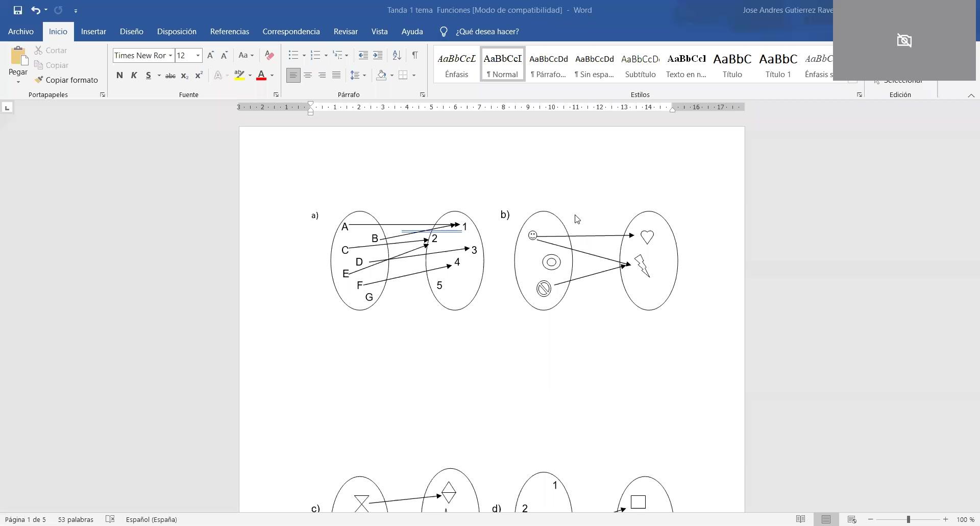Switch to the Referencias tab
This screenshot has height=526, width=980.
tap(229, 32)
